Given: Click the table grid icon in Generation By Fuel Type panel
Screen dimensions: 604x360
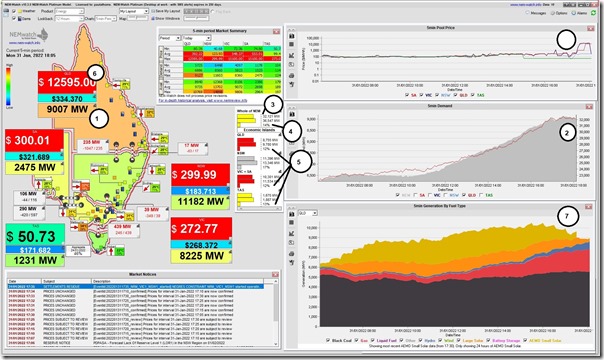Looking at the screenshot, I should coord(292,223).
